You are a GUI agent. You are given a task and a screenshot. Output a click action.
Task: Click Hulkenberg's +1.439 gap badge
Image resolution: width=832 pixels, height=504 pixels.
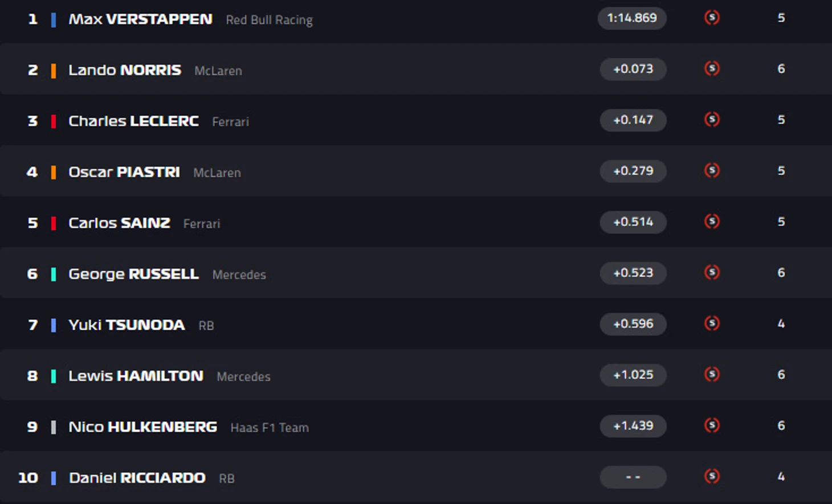tap(633, 426)
